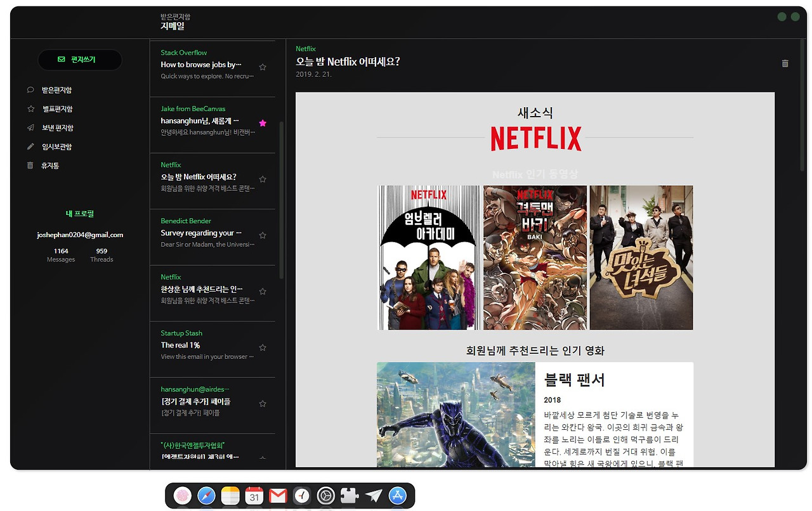Star the Stack Overflow email
The height and width of the screenshot is (511, 812).
263,67
